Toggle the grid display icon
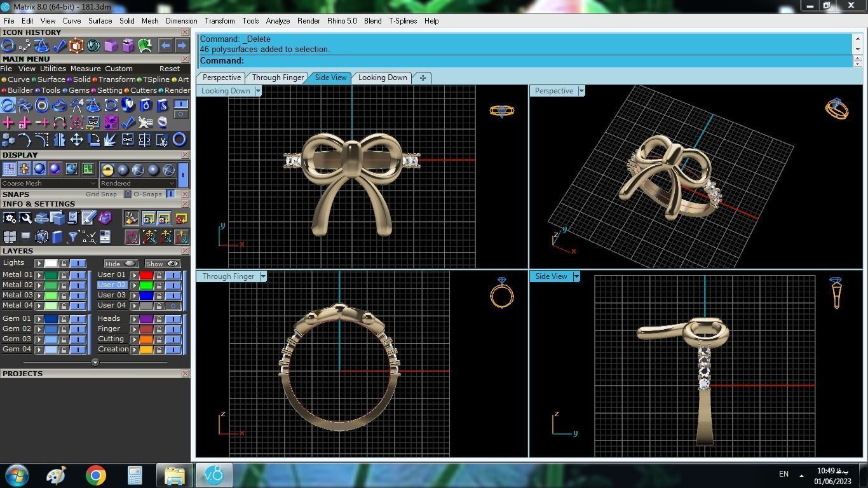This screenshot has height=488, width=868. point(9,168)
